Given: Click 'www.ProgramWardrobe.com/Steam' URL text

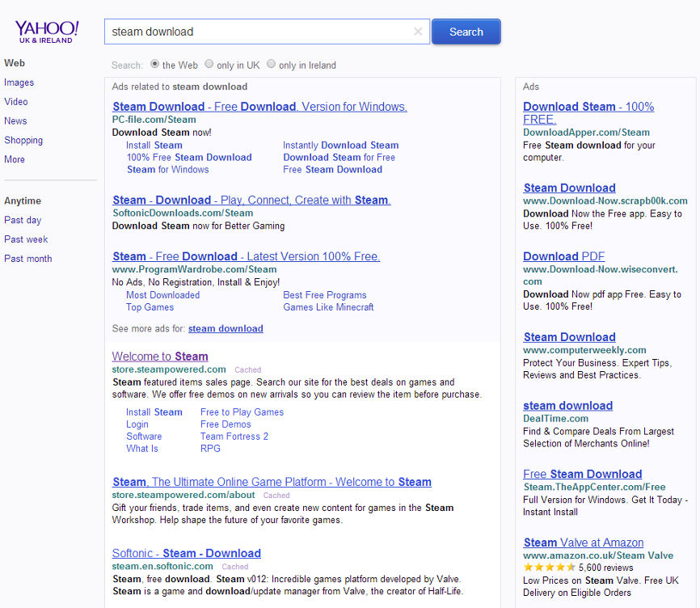Looking at the screenshot, I should point(194,269).
